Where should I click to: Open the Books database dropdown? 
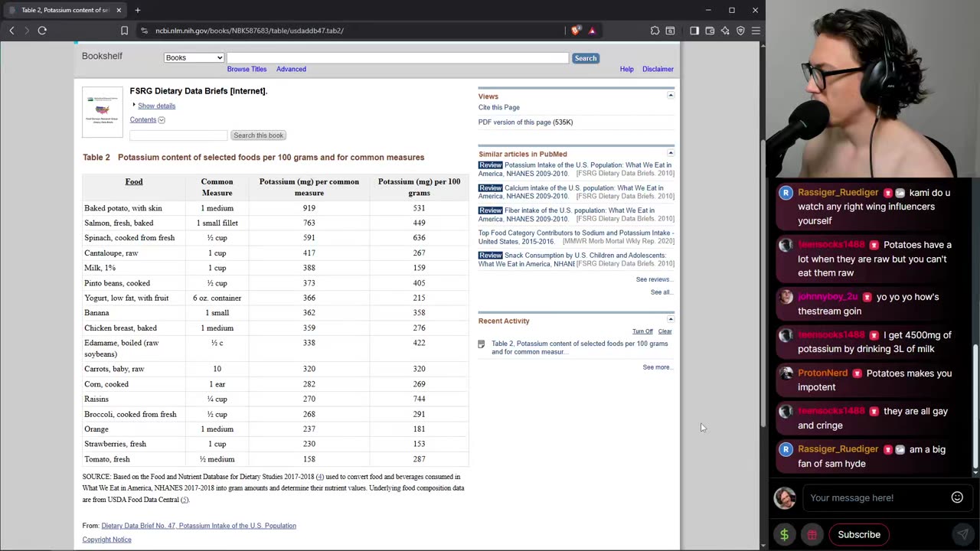click(x=194, y=58)
